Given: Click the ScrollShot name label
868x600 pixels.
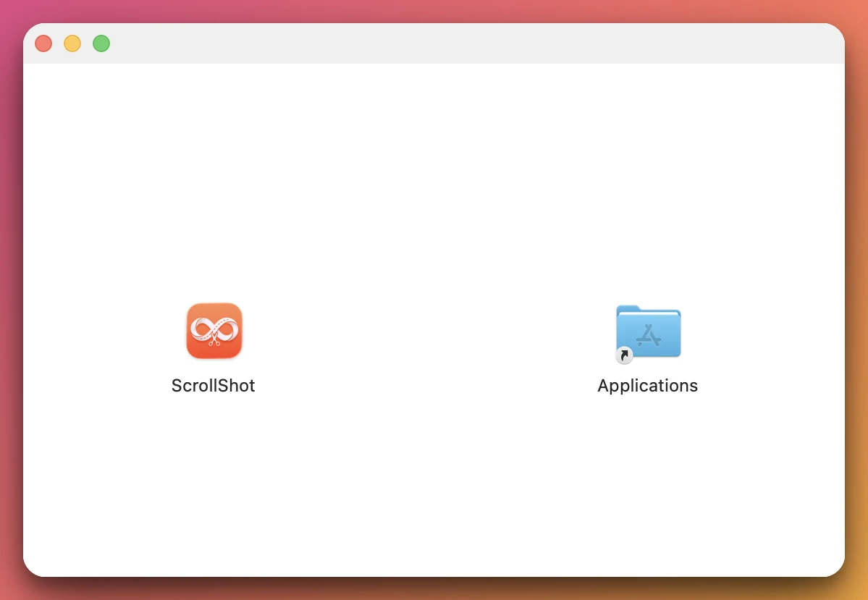Looking at the screenshot, I should (213, 385).
